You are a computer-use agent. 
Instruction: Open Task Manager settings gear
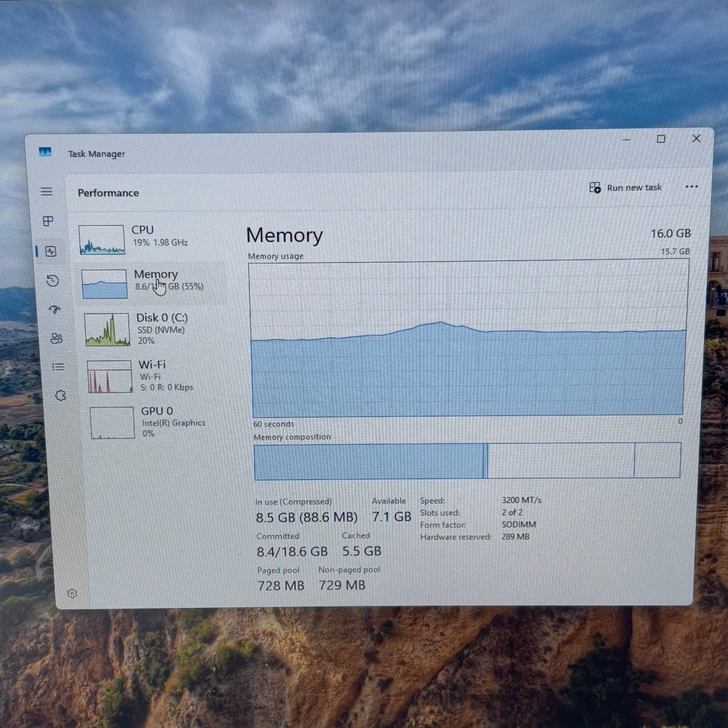72,593
